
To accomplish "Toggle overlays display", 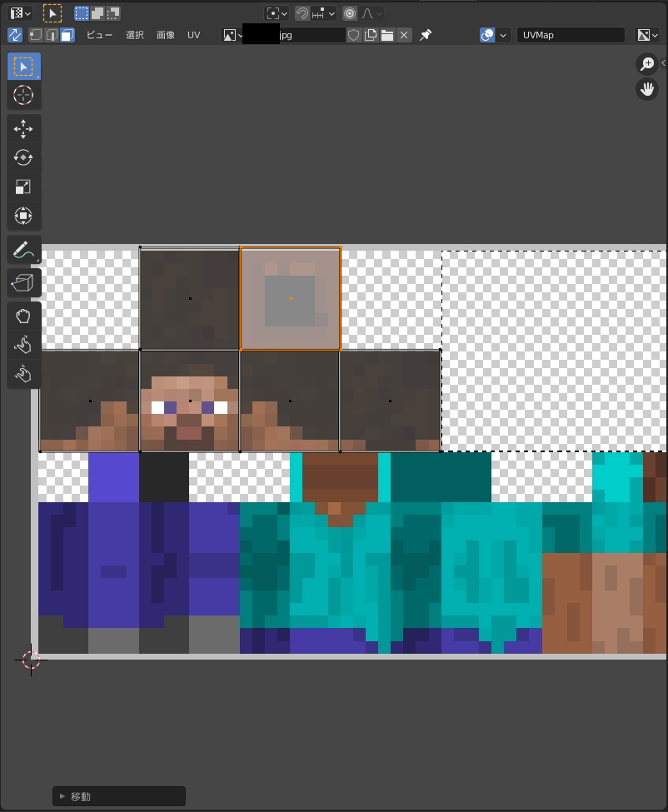I will click(x=487, y=35).
